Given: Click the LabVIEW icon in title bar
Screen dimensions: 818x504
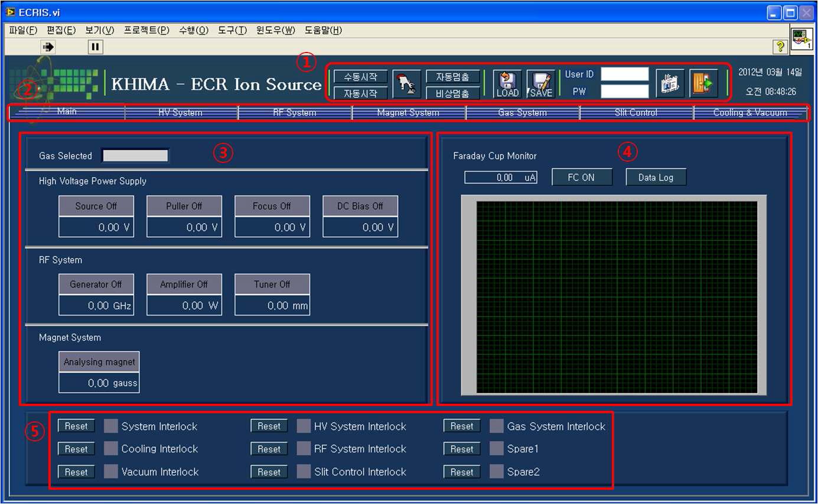Looking at the screenshot, I should click(10, 12).
